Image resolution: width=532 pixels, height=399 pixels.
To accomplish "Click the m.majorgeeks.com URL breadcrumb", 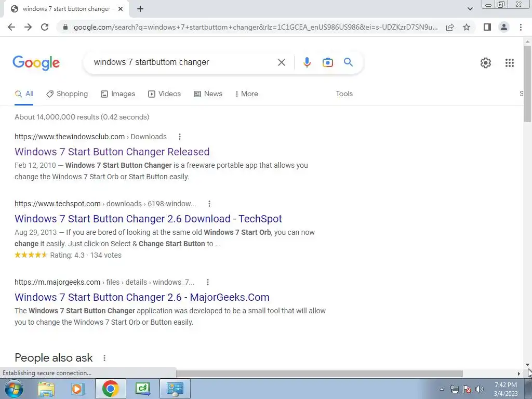I will tap(104, 282).
